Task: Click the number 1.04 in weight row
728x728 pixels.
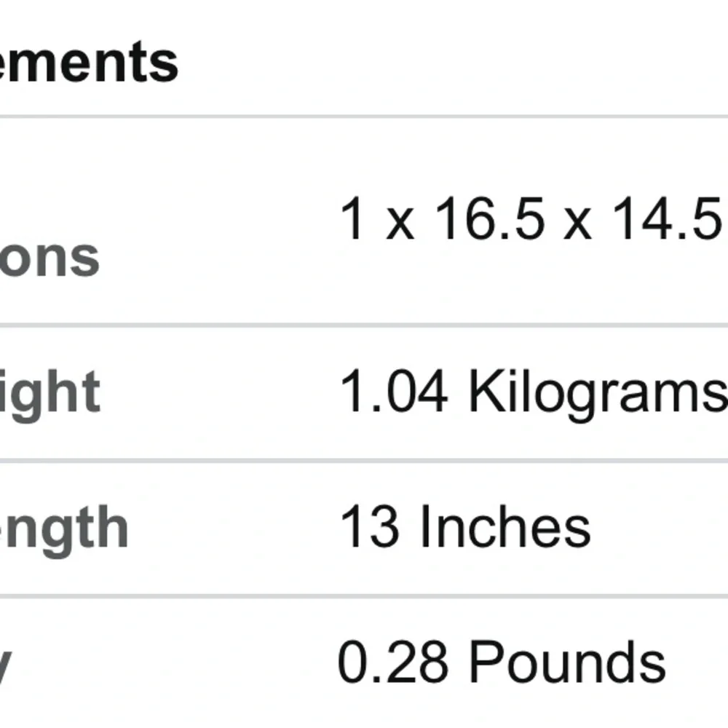Action: 394,392
